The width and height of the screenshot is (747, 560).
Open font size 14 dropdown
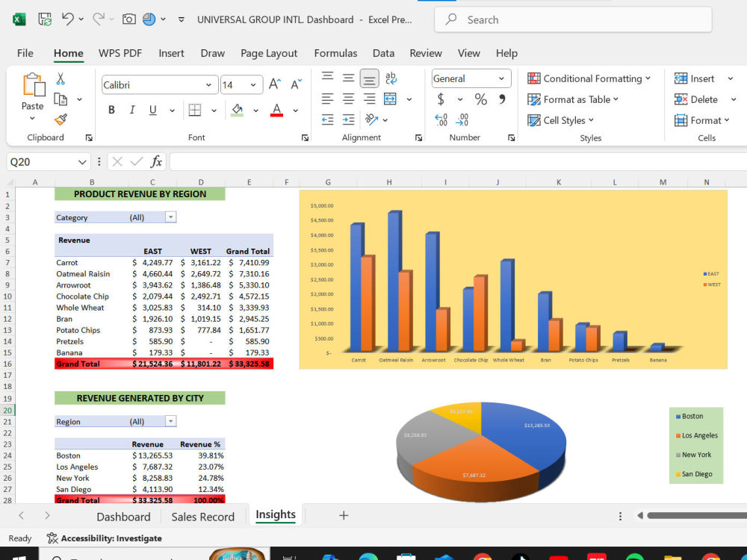click(x=253, y=85)
